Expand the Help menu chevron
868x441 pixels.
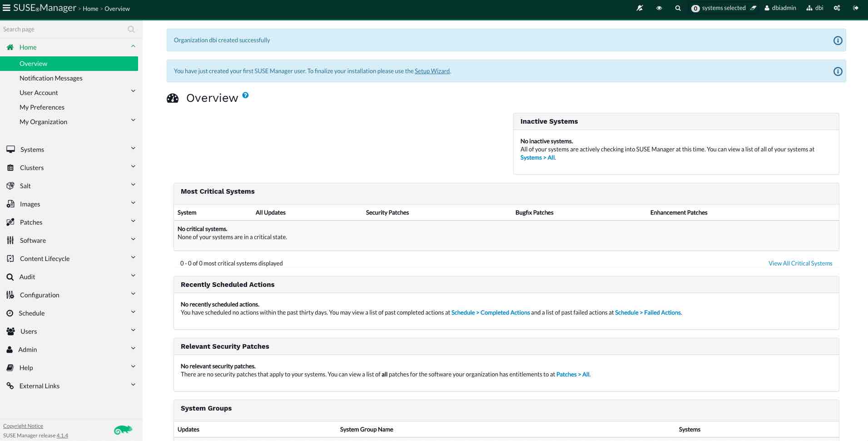[133, 366]
